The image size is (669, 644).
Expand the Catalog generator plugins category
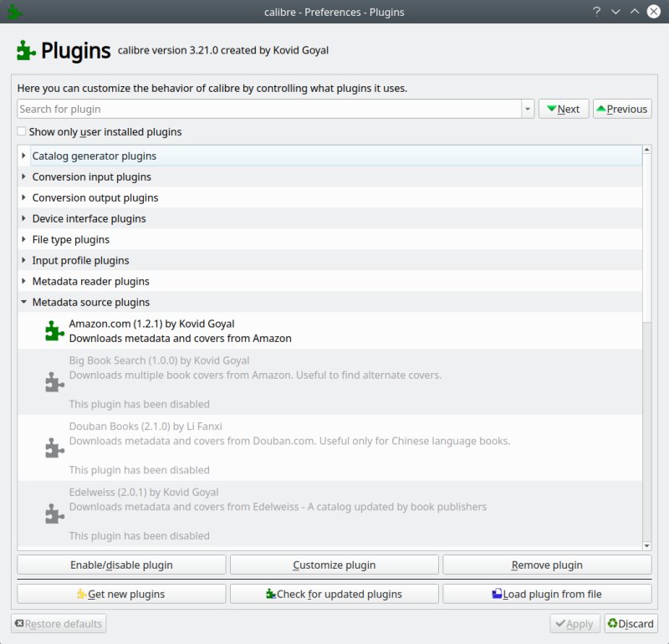(x=22, y=156)
